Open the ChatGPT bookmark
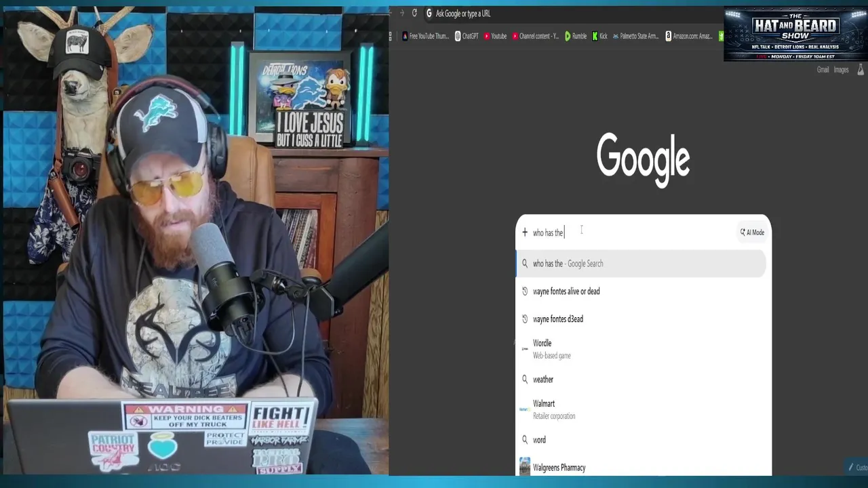868x488 pixels. [466, 36]
